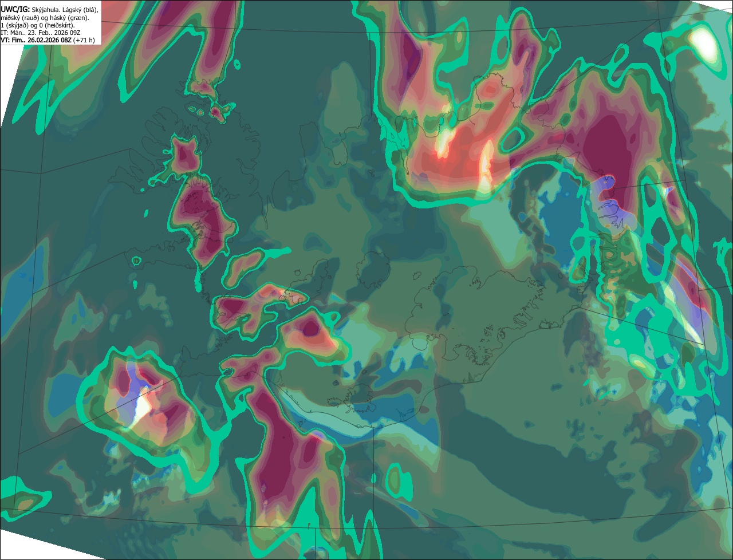
Task: Click the '(+71 h)' forecast offset text
Action: (84, 40)
